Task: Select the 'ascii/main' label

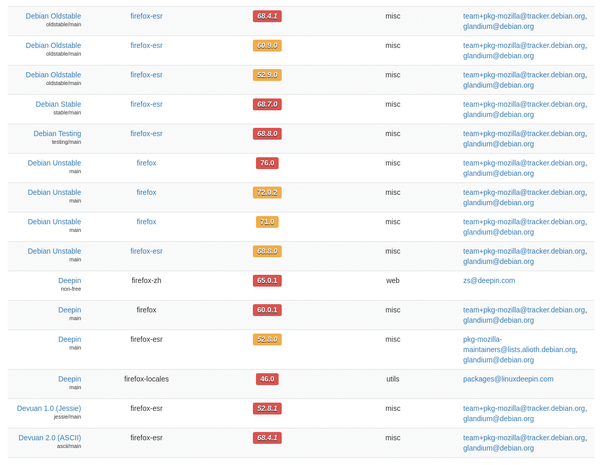Action: (69, 446)
